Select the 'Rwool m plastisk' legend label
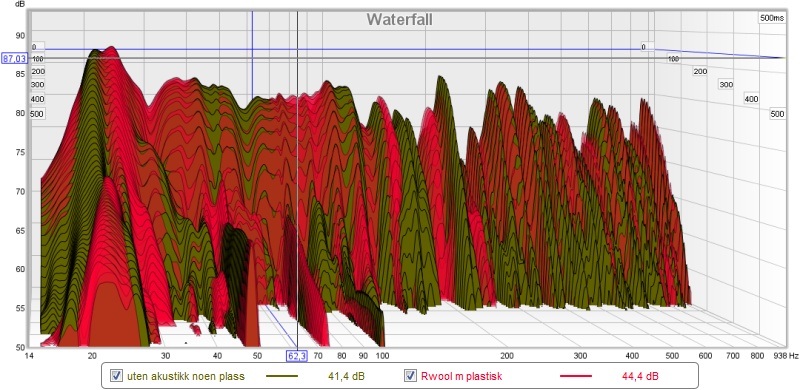The height and width of the screenshot is (390, 800). (x=462, y=377)
